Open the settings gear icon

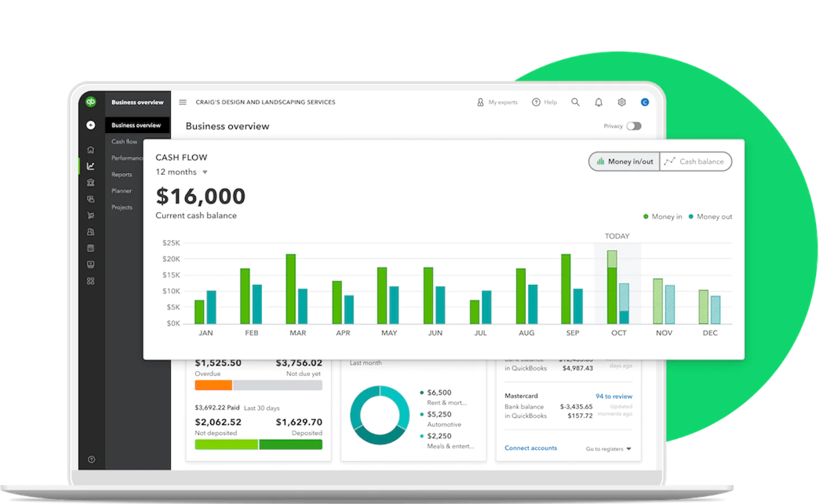pos(622,102)
